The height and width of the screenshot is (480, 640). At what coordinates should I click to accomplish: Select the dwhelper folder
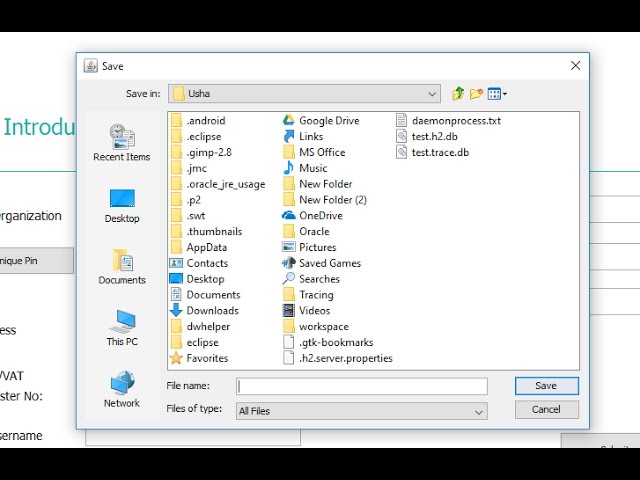coord(200,327)
